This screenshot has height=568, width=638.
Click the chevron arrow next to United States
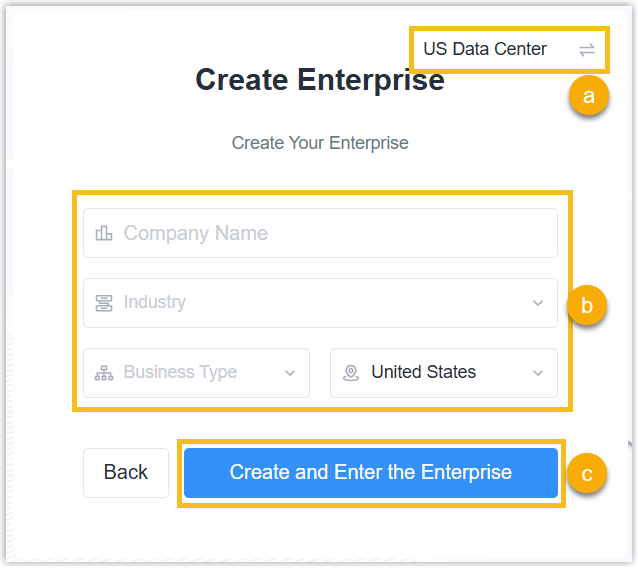(538, 373)
